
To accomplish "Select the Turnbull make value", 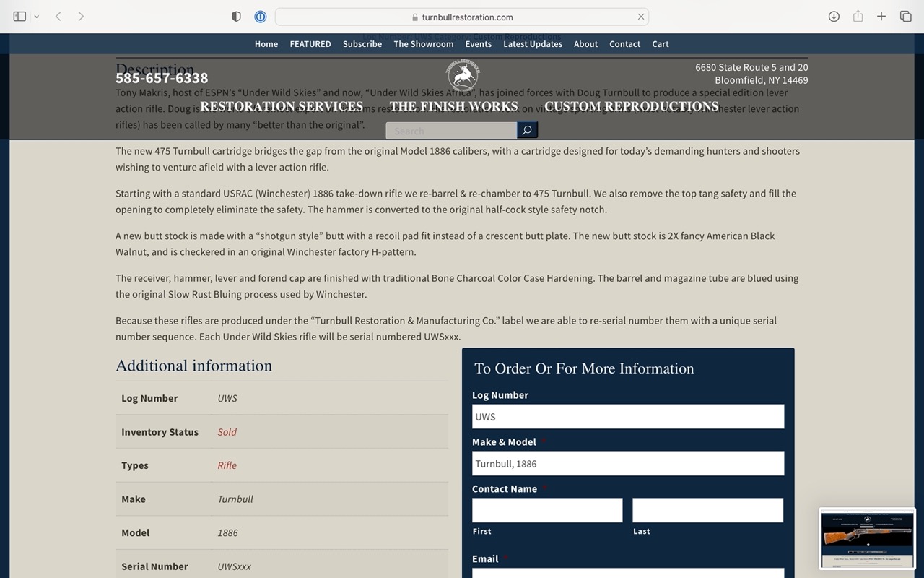I will click(235, 499).
